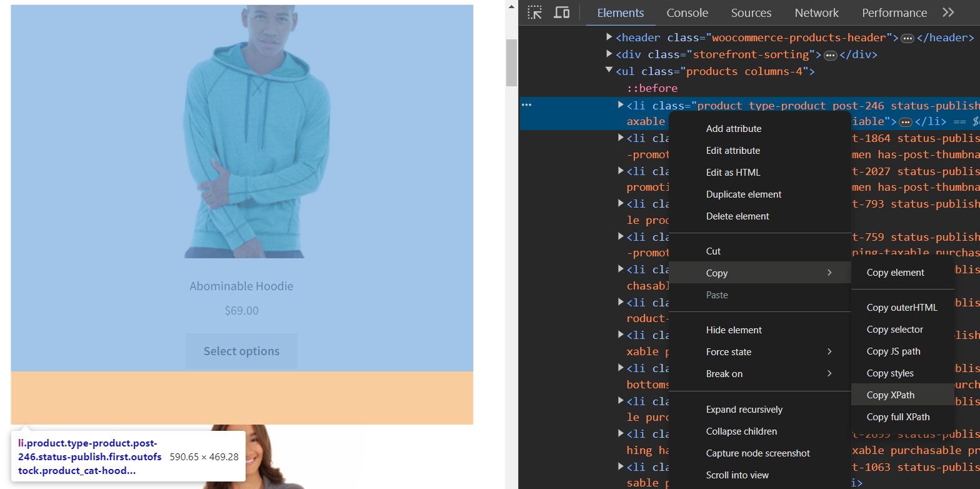Select Capture node screenshot
The height and width of the screenshot is (489, 980).
point(760,453)
